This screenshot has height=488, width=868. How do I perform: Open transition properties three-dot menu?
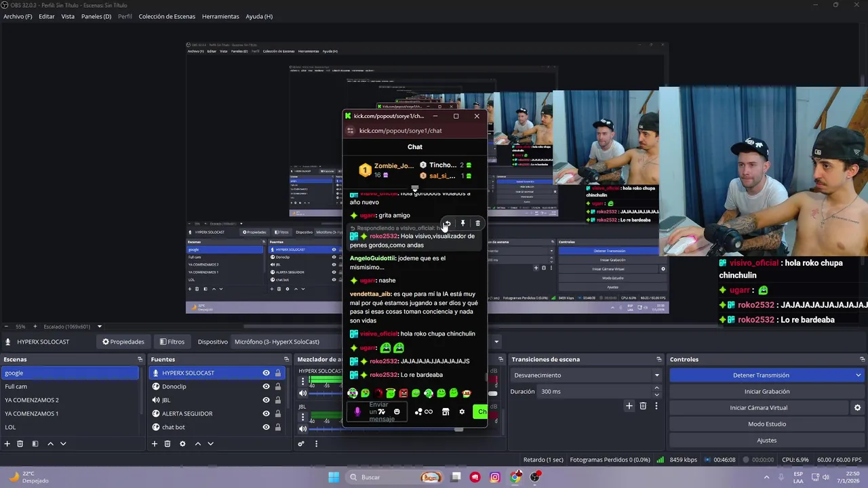(656, 406)
